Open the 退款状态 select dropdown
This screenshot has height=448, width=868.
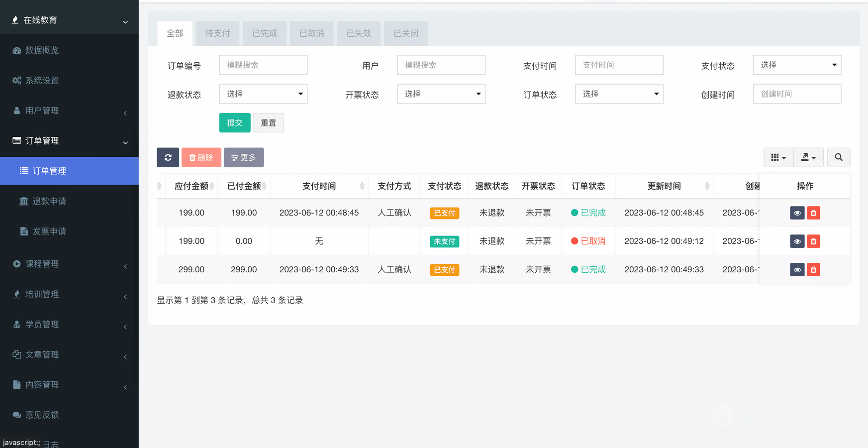[x=263, y=94]
